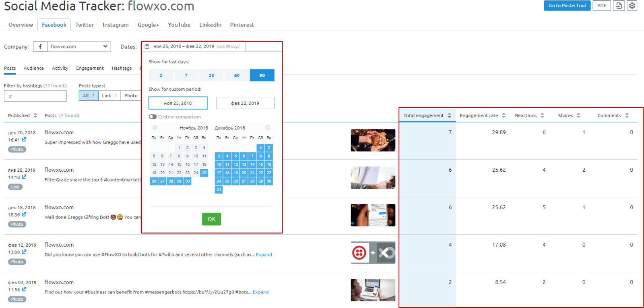Viewport: 644px width, 308px height.
Task: Sort posts using the Published sort arrows
Action: click(x=35, y=115)
